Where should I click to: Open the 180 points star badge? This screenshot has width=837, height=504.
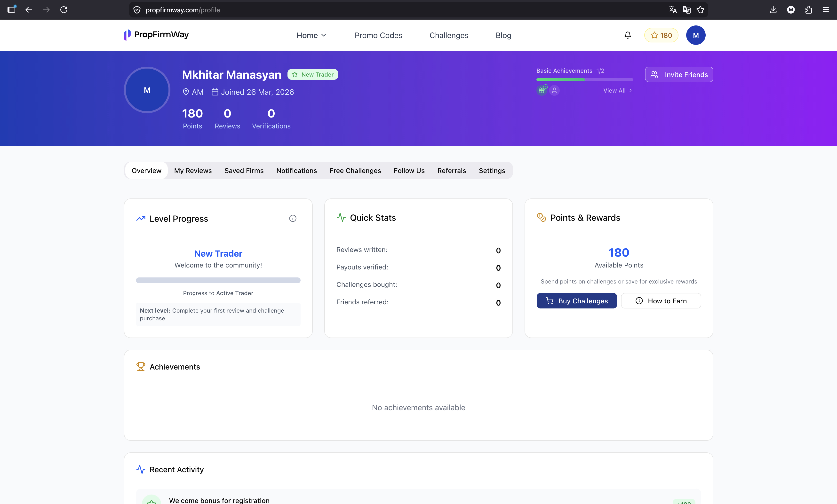pyautogui.click(x=661, y=35)
